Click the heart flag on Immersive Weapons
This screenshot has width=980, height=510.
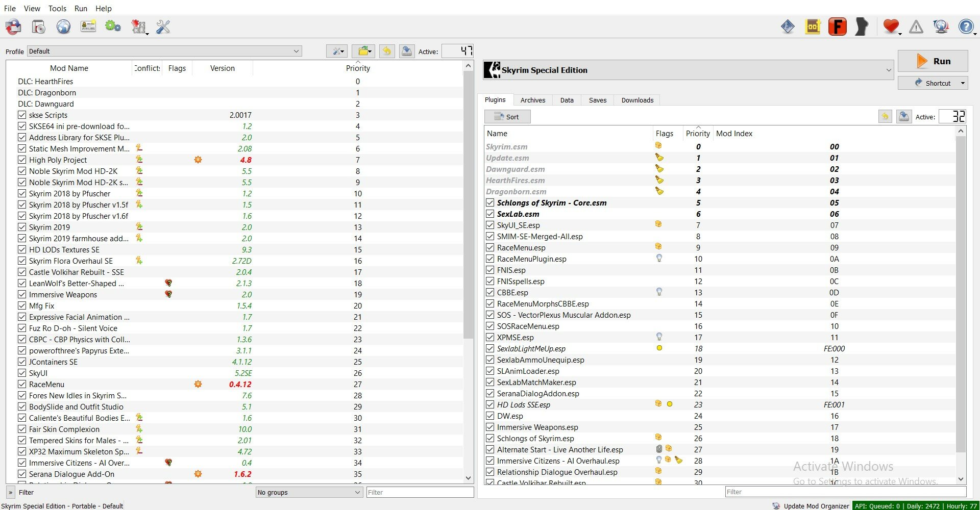click(168, 294)
